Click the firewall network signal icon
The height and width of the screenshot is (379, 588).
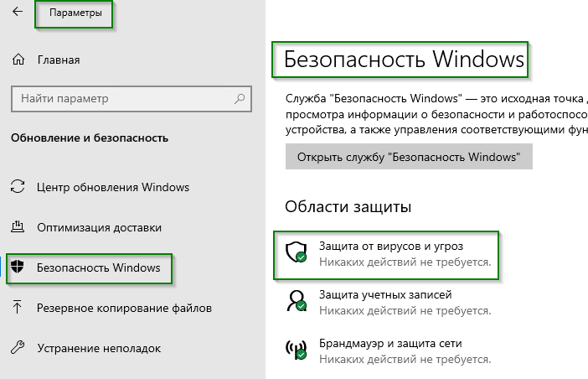coord(297,350)
